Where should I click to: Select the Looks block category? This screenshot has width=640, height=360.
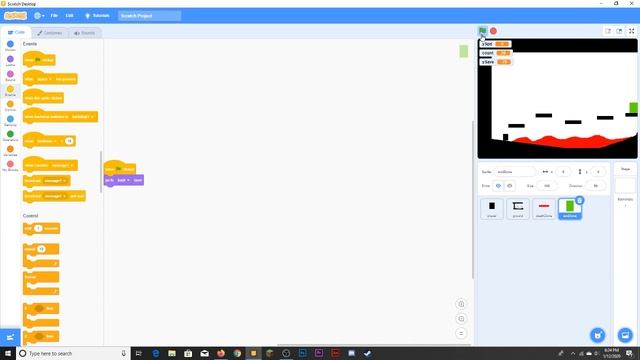[10, 61]
